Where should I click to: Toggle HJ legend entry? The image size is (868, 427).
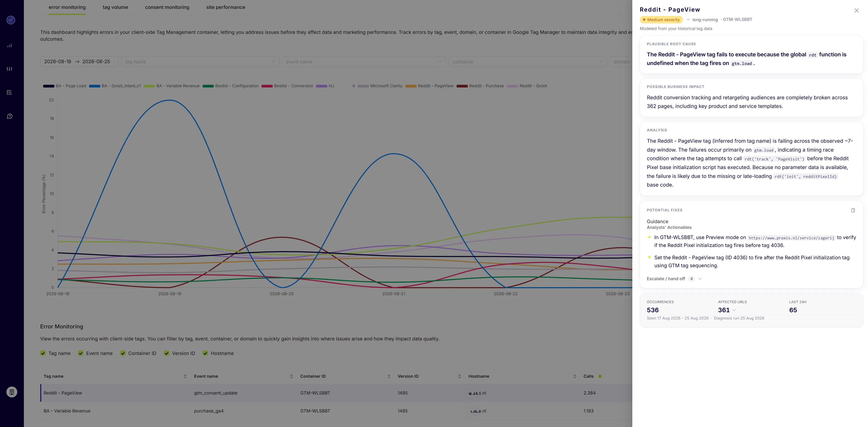[325, 86]
